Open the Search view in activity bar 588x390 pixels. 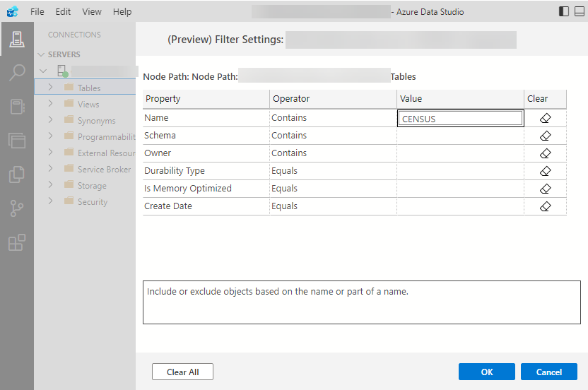click(17, 72)
